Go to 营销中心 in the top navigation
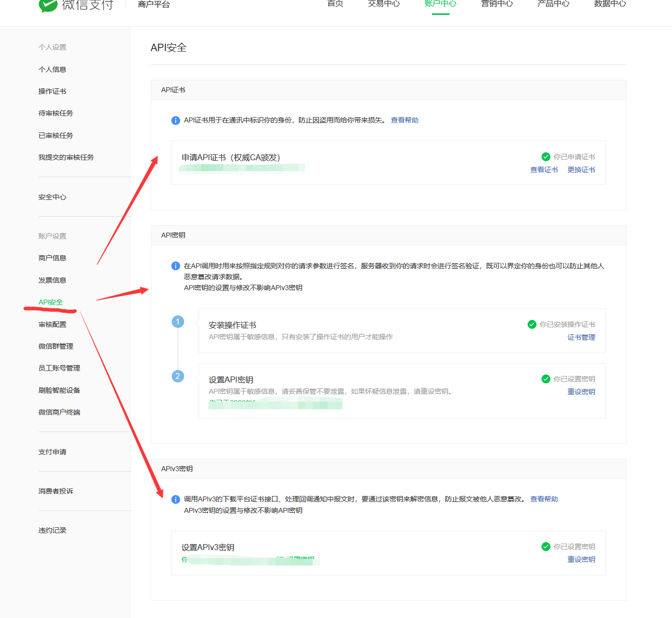Screen dimensions: 672x618 pyautogui.click(x=497, y=4)
